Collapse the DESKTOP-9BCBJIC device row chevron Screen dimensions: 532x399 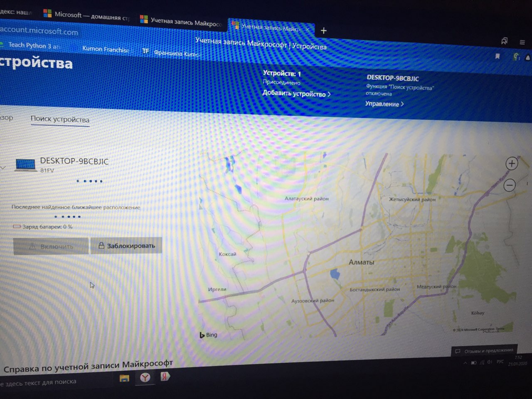click(3, 167)
